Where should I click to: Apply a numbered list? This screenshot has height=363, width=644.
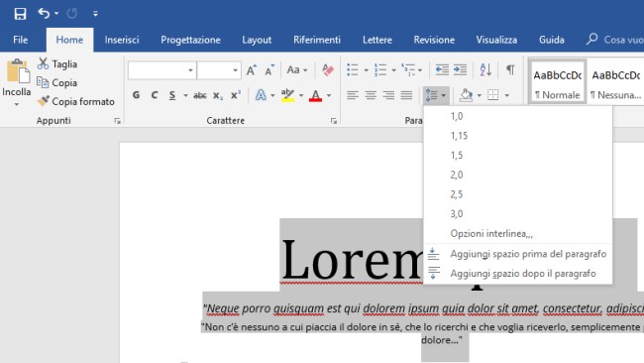pyautogui.click(x=380, y=70)
